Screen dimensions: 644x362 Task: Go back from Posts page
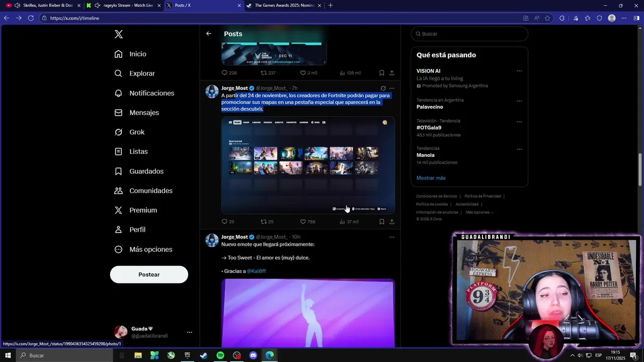[x=209, y=34]
